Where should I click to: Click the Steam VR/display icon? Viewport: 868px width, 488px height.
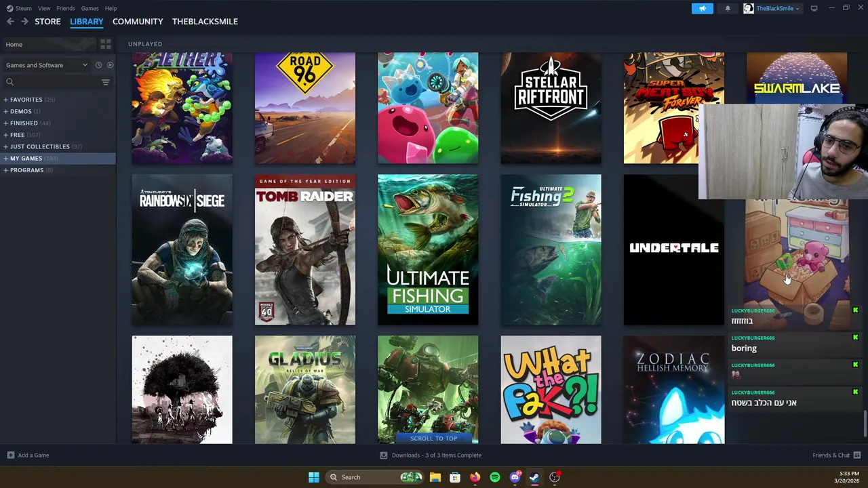(x=814, y=8)
